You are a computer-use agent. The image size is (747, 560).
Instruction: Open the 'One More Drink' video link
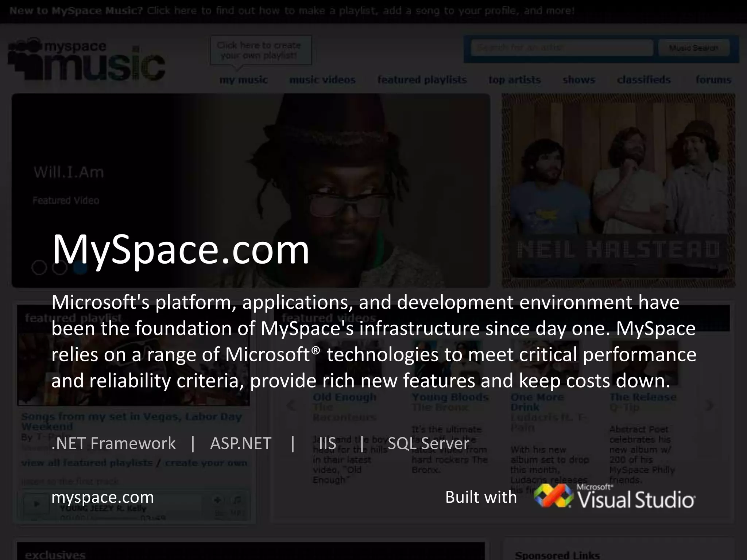coord(537,402)
